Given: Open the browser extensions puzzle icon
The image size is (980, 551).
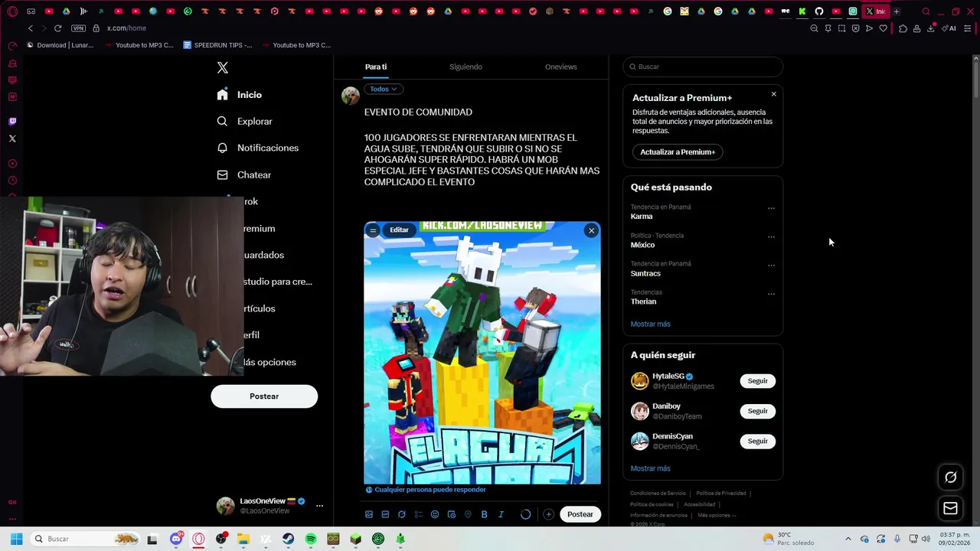Looking at the screenshot, I should (903, 28).
